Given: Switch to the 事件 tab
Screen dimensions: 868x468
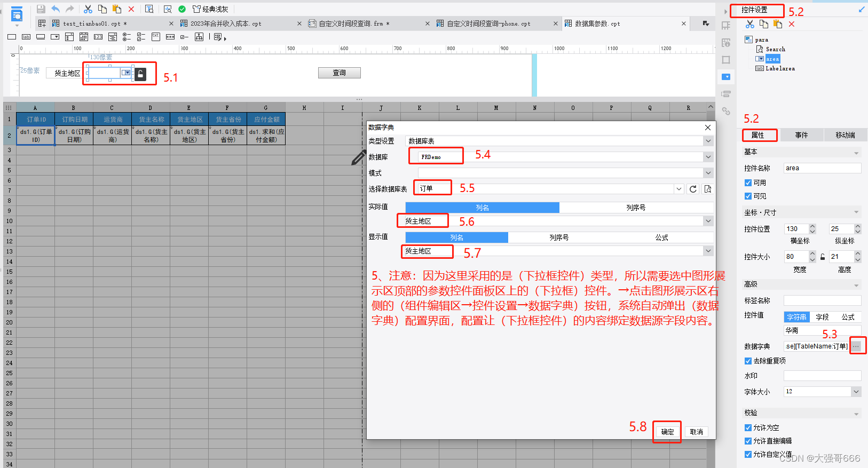Looking at the screenshot, I should pyautogui.click(x=801, y=135).
